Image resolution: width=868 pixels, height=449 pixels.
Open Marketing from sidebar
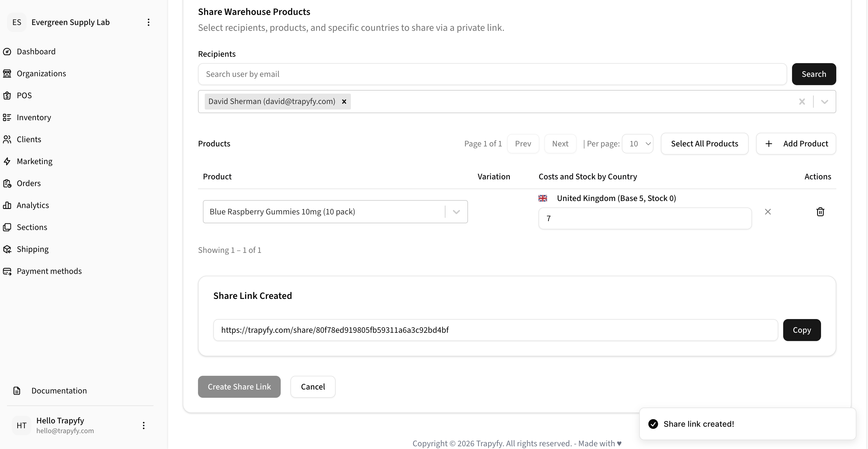tap(34, 161)
